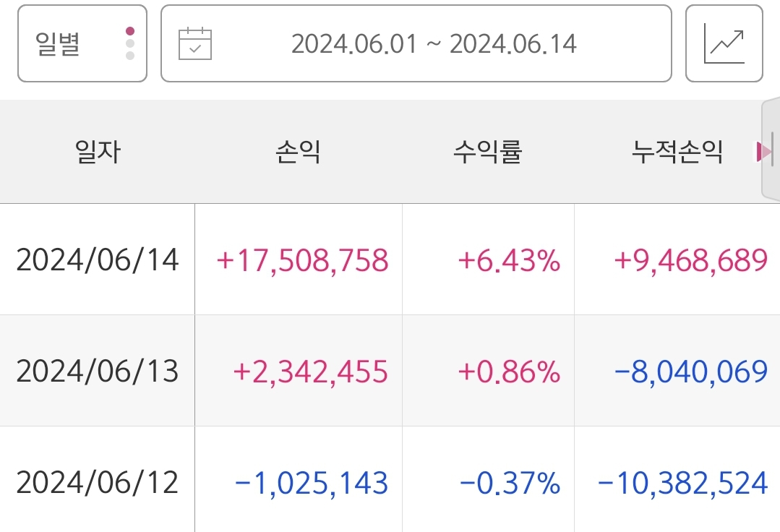Click loss value −1,025,143
Image resolution: width=780 pixels, height=532 pixels.
click(312, 482)
